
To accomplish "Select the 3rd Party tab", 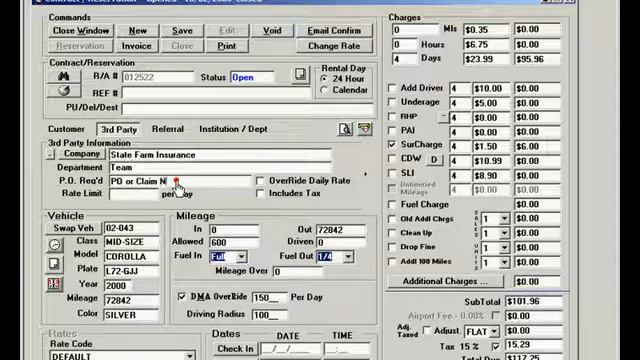I will [x=119, y=129].
